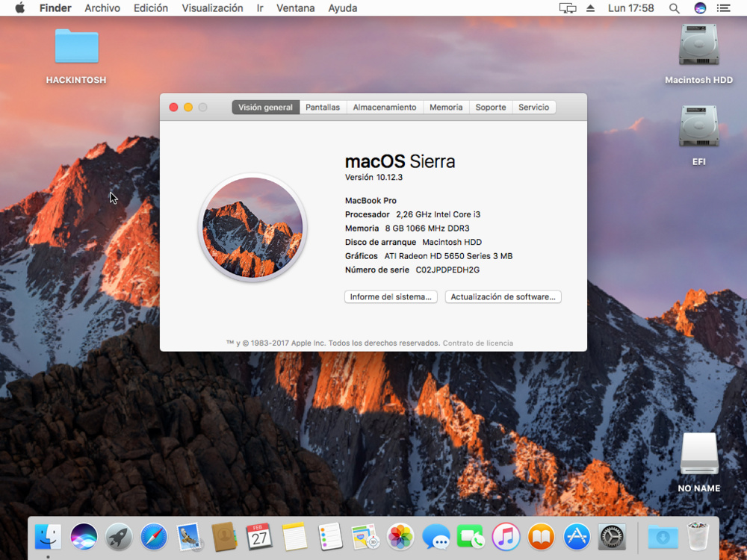Open System Preferences gear in Dock
This screenshot has height=560, width=747.
612,536
